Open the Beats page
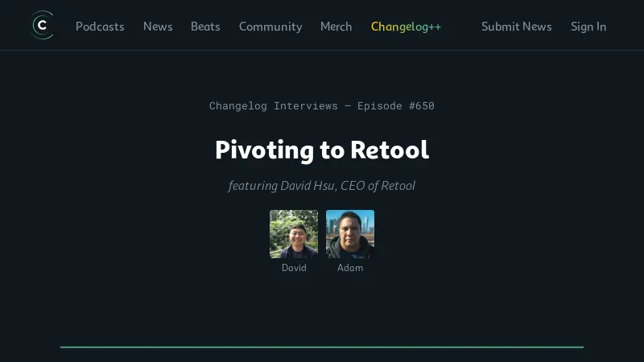This screenshot has width=644, height=362. click(x=205, y=27)
